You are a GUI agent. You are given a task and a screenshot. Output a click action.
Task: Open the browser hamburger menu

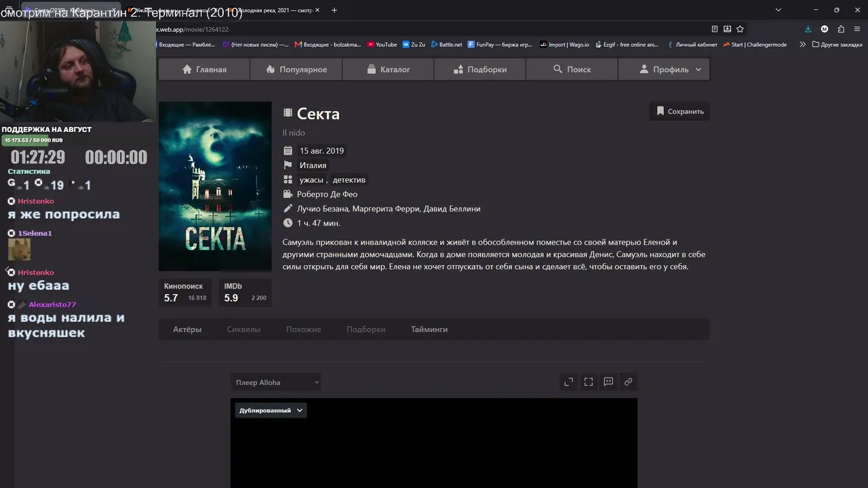click(x=858, y=29)
